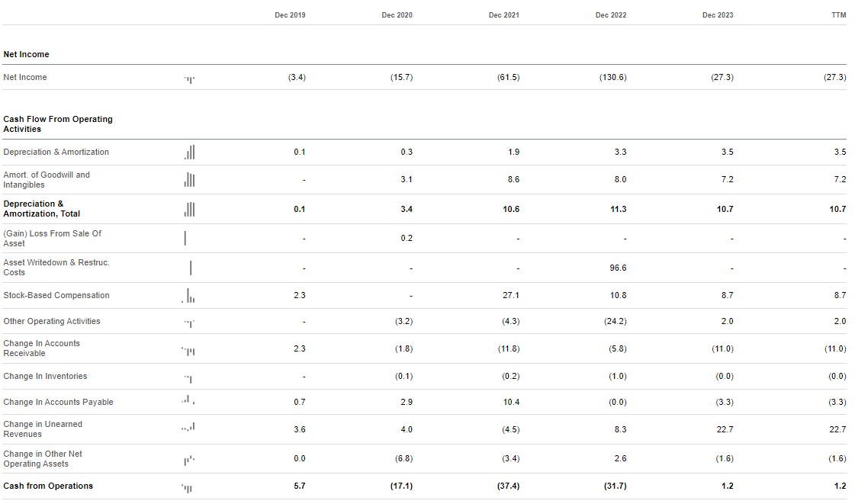Open the Change In Accounts Payable sparkline

point(189,400)
